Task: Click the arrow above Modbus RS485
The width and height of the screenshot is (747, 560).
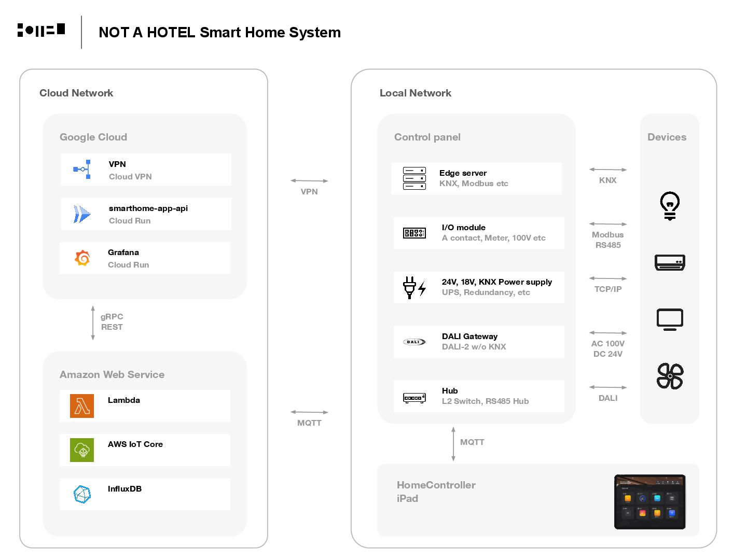Action: [608, 223]
